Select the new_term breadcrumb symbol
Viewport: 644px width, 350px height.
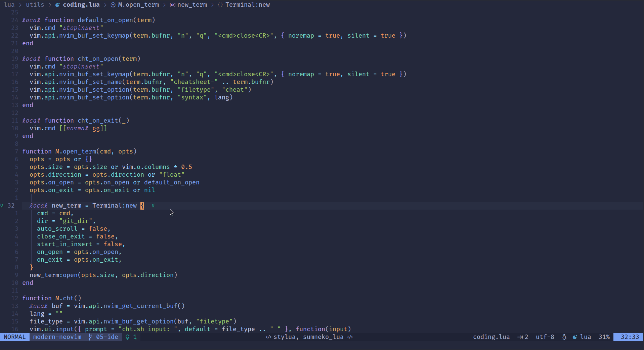tap(192, 5)
